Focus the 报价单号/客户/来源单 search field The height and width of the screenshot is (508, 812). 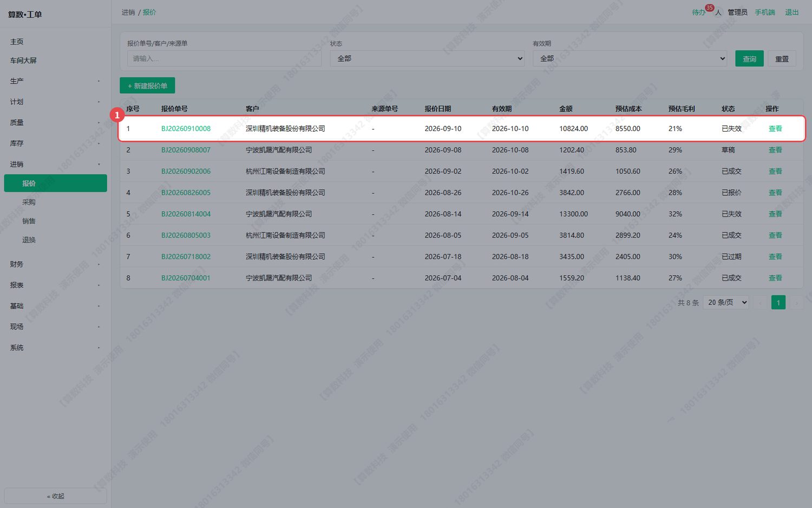224,58
